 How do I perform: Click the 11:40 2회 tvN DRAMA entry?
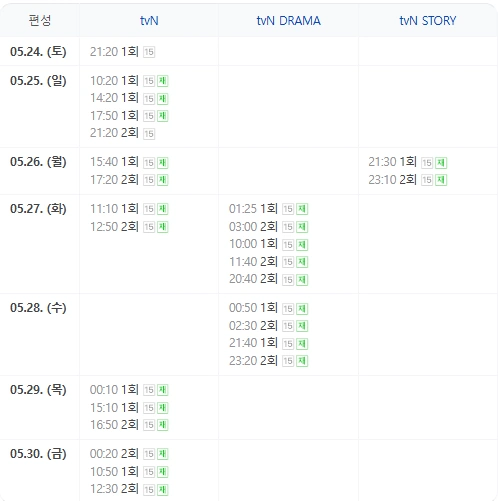(x=253, y=262)
